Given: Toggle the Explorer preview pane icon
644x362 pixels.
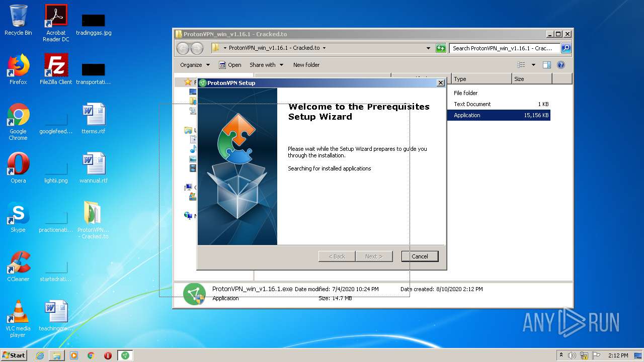Looking at the screenshot, I should (x=547, y=65).
